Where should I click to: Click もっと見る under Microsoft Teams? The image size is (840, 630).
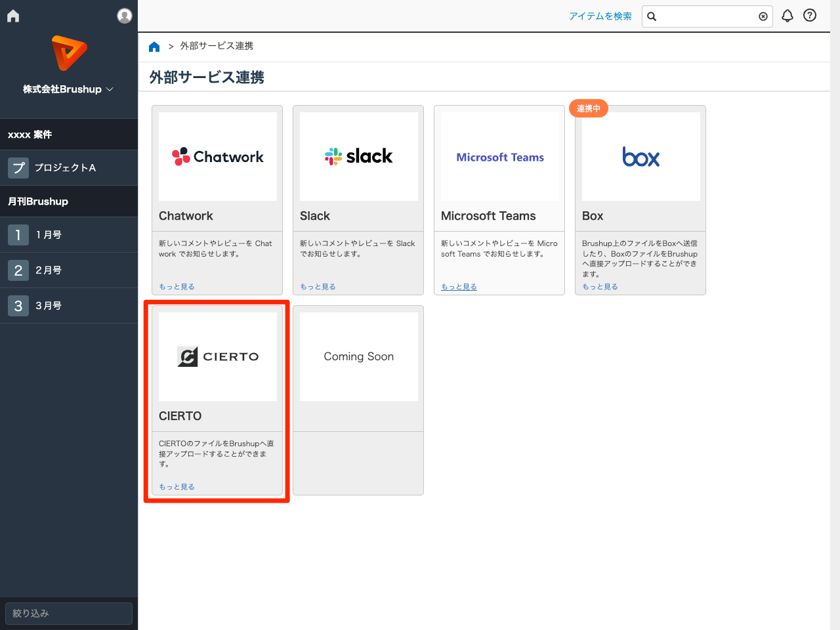click(x=459, y=287)
